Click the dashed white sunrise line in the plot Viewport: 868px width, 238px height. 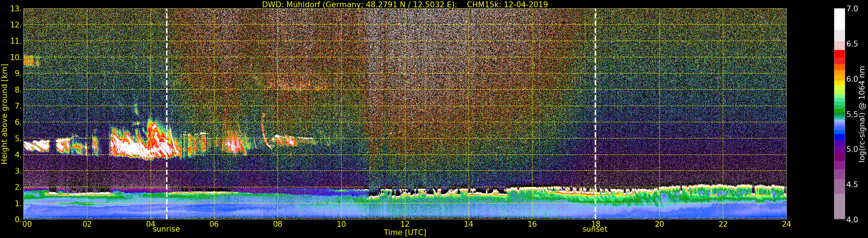click(x=167, y=114)
